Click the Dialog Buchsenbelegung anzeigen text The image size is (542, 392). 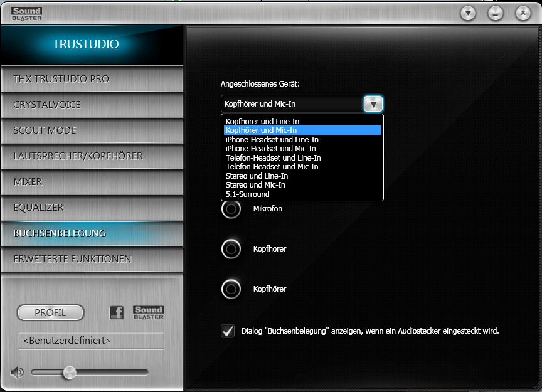pyautogui.click(x=370, y=331)
